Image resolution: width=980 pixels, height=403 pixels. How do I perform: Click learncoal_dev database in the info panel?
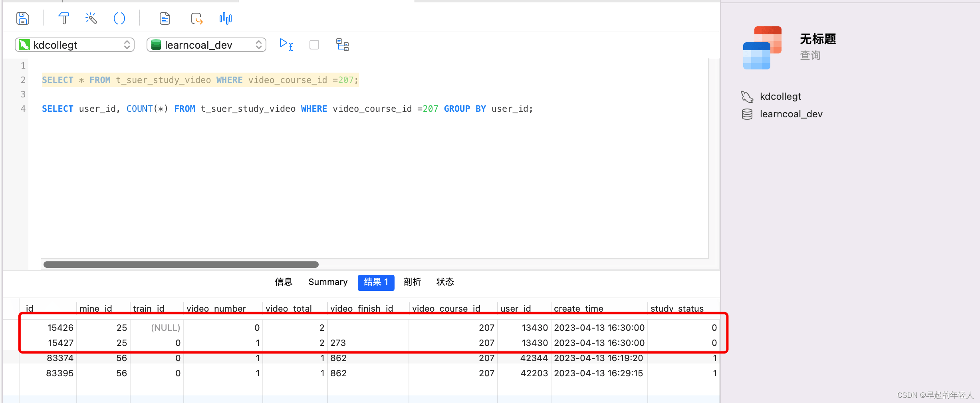pyautogui.click(x=791, y=114)
